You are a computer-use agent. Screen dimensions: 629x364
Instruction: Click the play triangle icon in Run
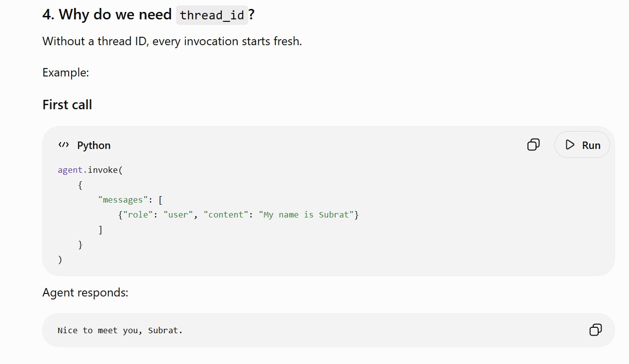click(x=570, y=145)
